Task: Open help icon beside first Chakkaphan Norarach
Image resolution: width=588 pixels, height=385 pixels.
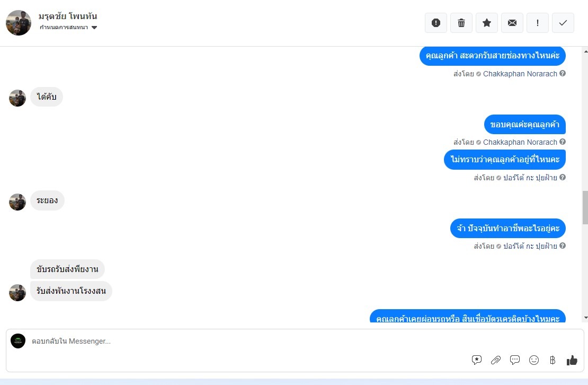Action: pyautogui.click(x=563, y=73)
